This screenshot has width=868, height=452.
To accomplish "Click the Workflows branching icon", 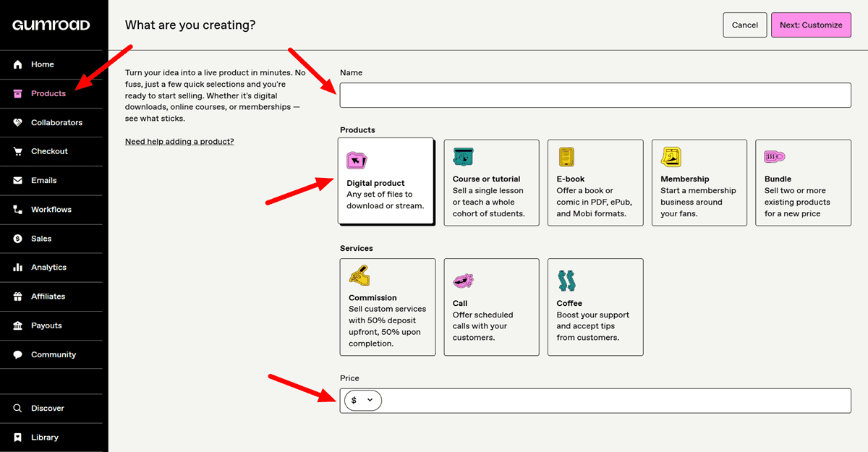I will 18,210.
